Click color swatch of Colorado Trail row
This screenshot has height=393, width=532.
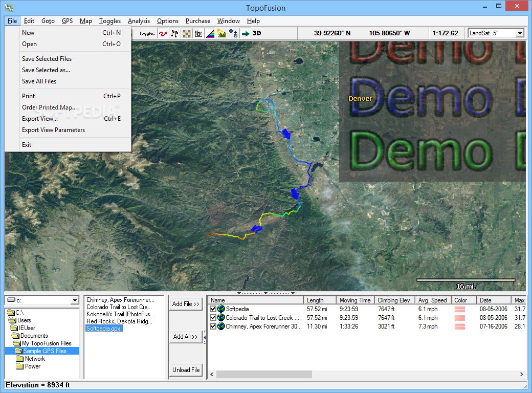point(460,318)
